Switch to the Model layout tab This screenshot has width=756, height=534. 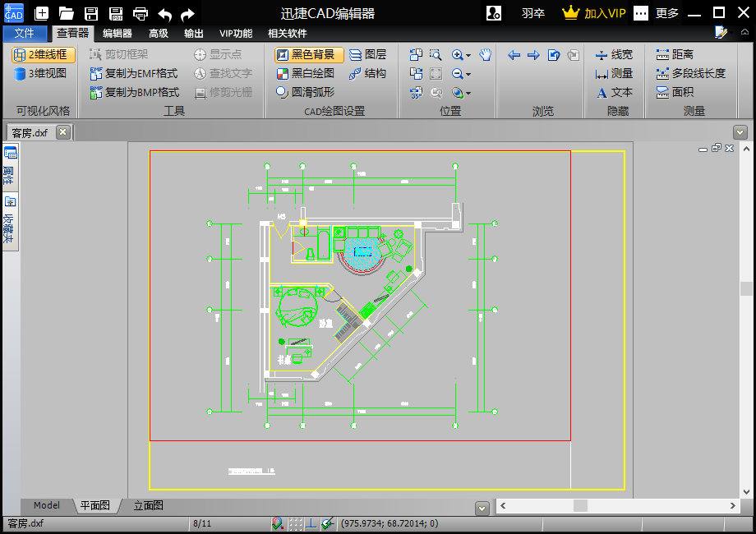pos(47,505)
